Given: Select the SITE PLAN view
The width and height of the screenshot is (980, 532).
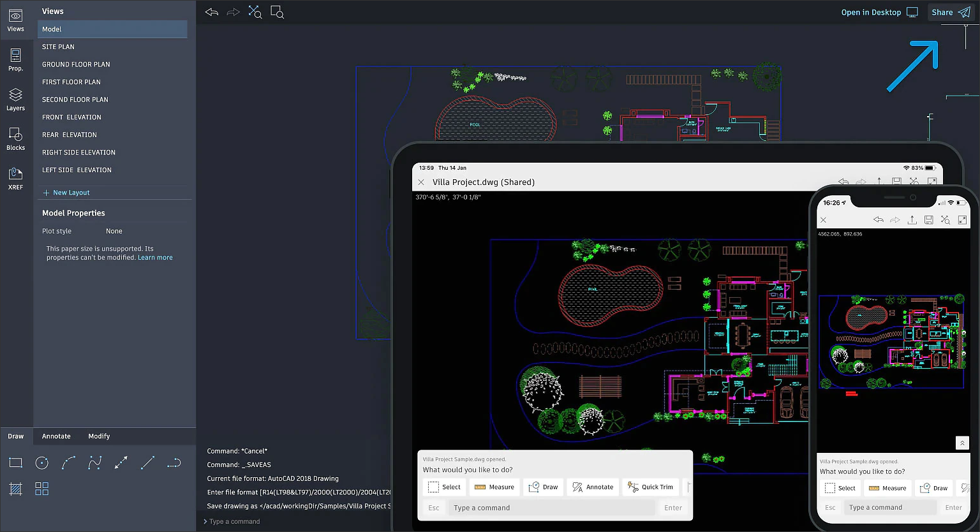Looking at the screenshot, I should click(x=58, y=47).
